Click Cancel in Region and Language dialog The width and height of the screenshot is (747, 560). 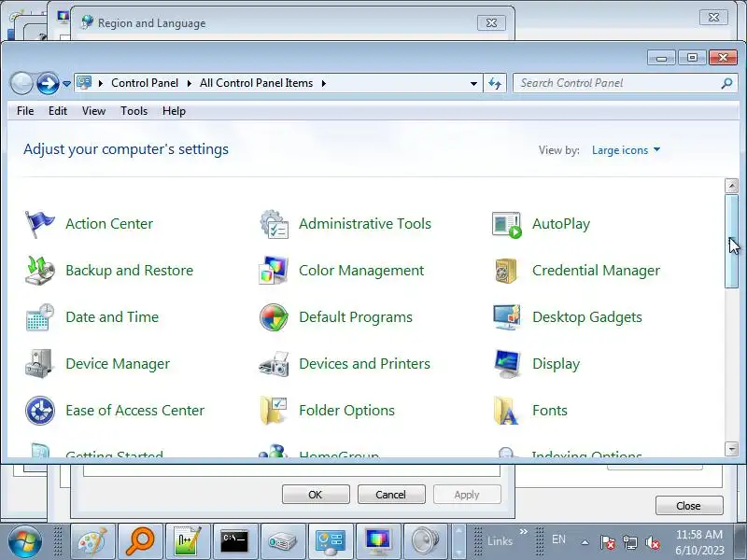[390, 495]
